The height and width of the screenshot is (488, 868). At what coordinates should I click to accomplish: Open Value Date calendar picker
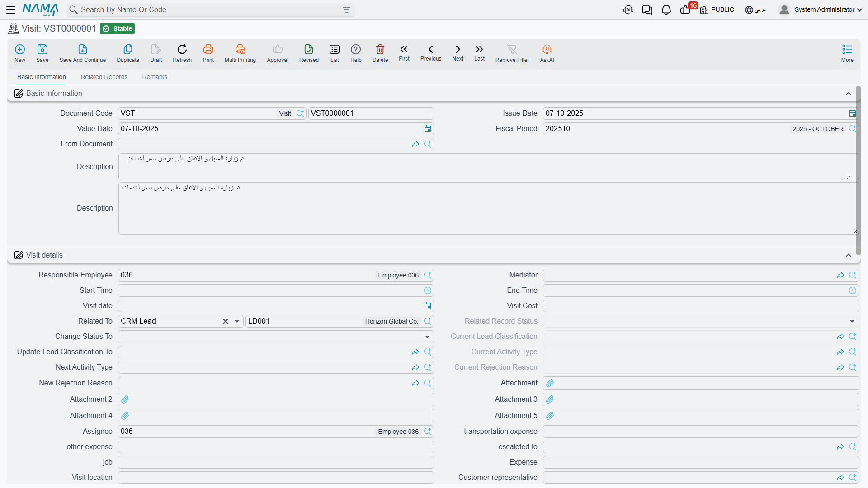coord(428,129)
